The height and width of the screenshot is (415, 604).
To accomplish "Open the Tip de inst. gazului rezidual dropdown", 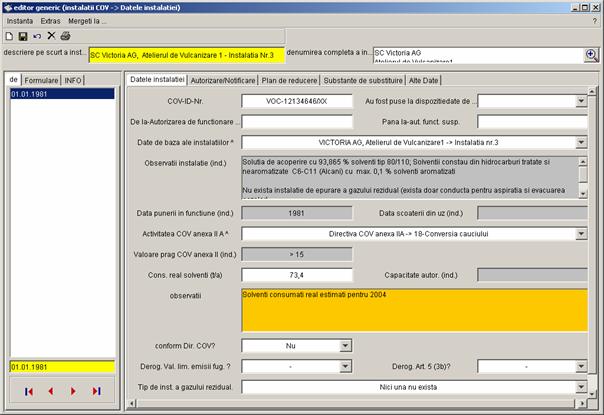I will [x=581, y=386].
